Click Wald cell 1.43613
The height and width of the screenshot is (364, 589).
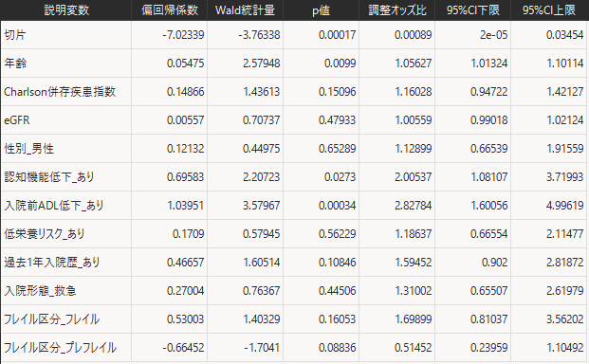click(246, 92)
